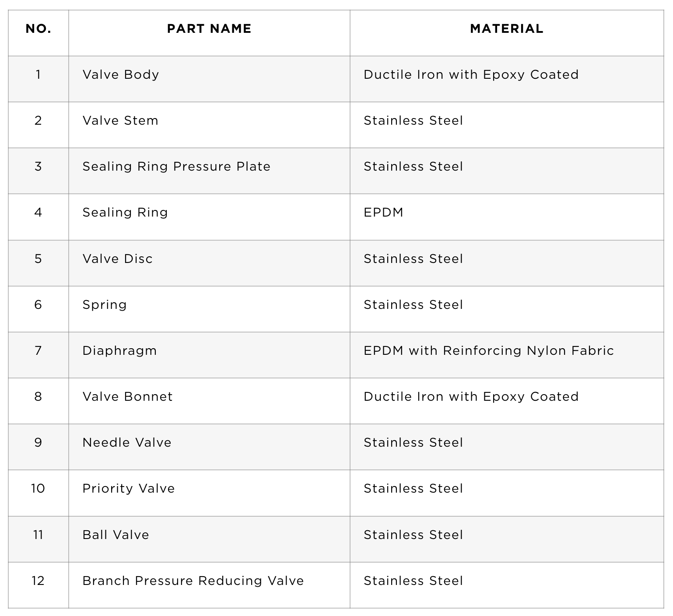The image size is (673, 616).
Task: Click the MATERIAL column header
Action: tap(507, 29)
